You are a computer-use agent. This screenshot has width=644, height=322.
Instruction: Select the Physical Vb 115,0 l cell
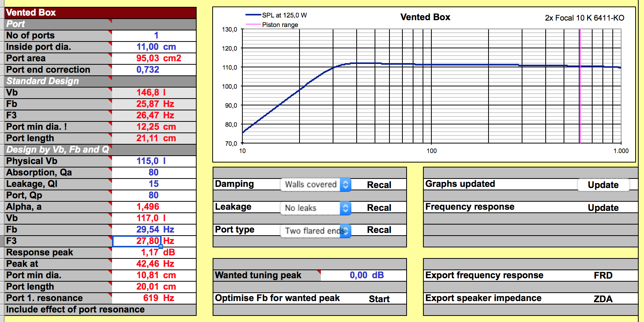pyautogui.click(x=154, y=161)
